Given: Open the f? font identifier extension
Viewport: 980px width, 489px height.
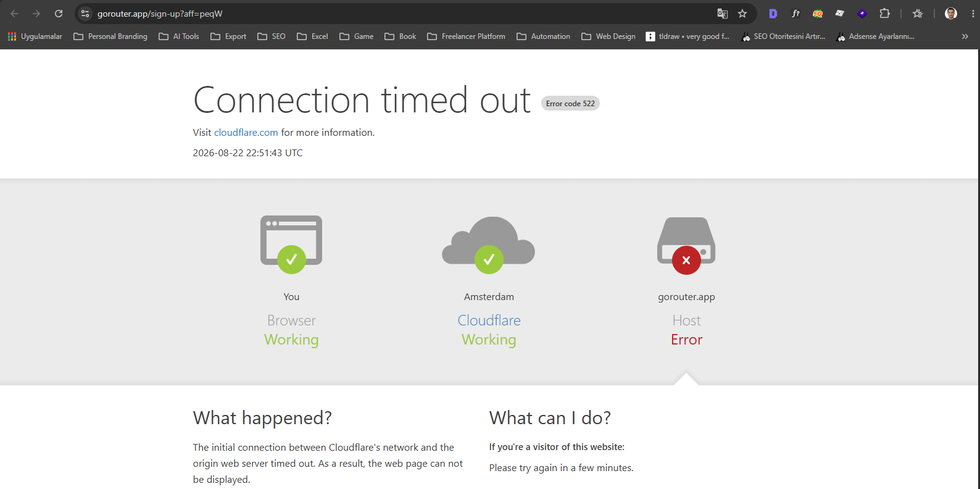Looking at the screenshot, I should 795,14.
